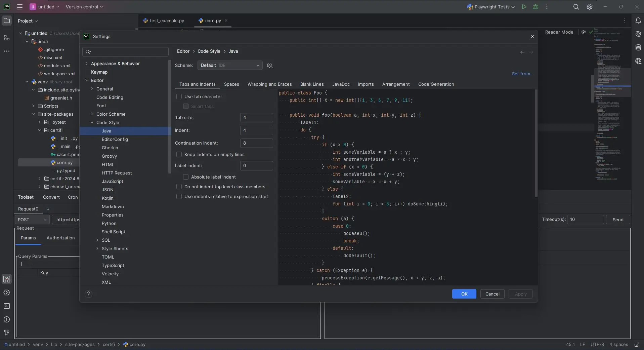The width and height of the screenshot is (644, 350).
Task: Select Python code style page
Action: click(x=109, y=224)
